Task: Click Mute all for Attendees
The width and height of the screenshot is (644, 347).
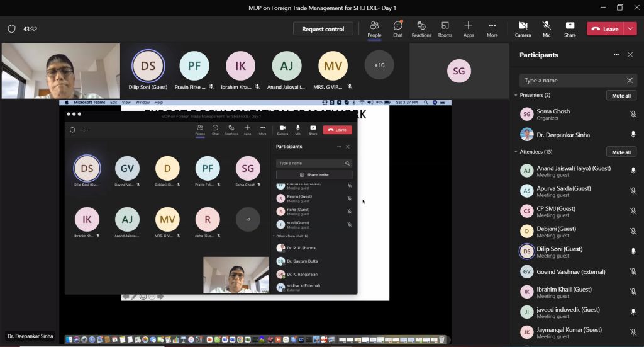Action: [x=621, y=152]
